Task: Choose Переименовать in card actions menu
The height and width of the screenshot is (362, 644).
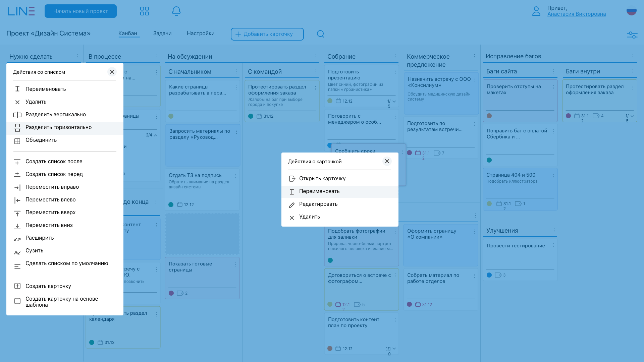Action: pos(319,191)
